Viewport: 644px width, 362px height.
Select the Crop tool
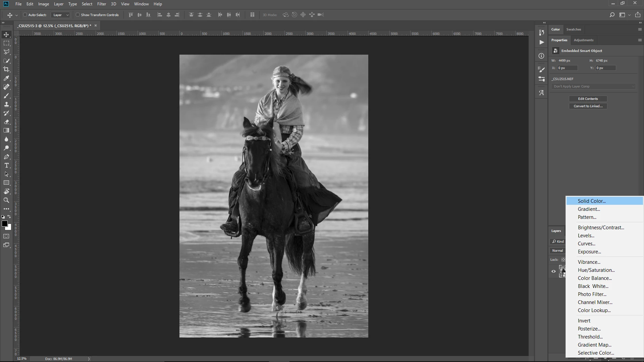pyautogui.click(x=6, y=69)
